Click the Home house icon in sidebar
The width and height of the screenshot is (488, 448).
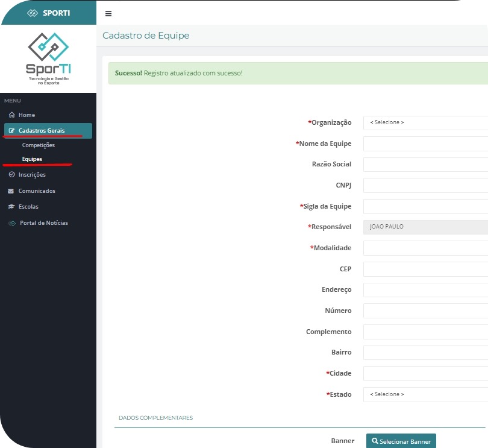click(11, 115)
